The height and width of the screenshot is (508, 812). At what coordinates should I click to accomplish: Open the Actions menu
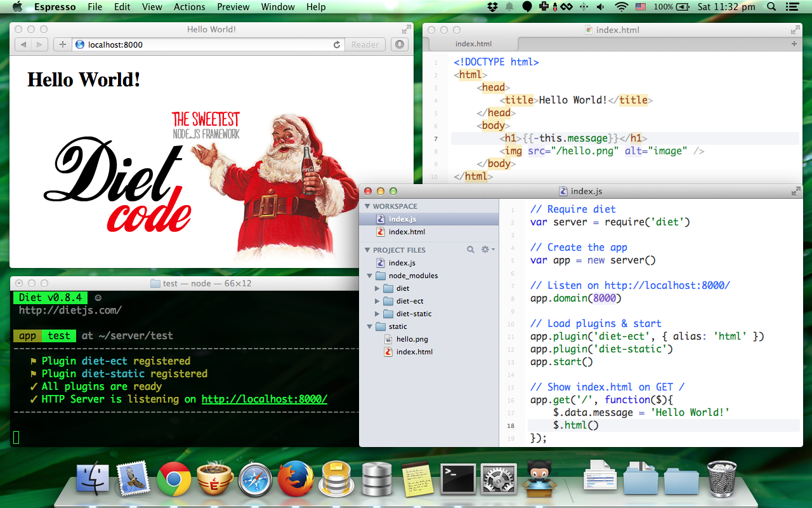tap(190, 7)
